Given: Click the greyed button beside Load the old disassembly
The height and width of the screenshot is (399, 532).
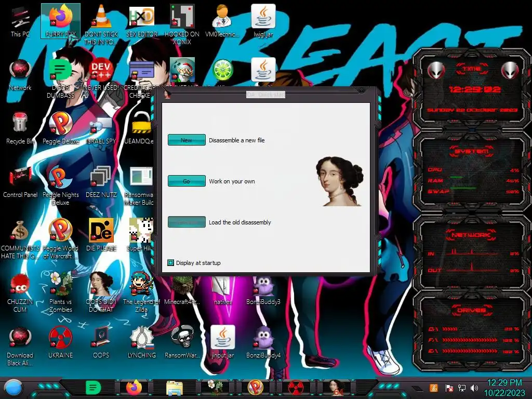Looking at the screenshot, I should tap(187, 222).
